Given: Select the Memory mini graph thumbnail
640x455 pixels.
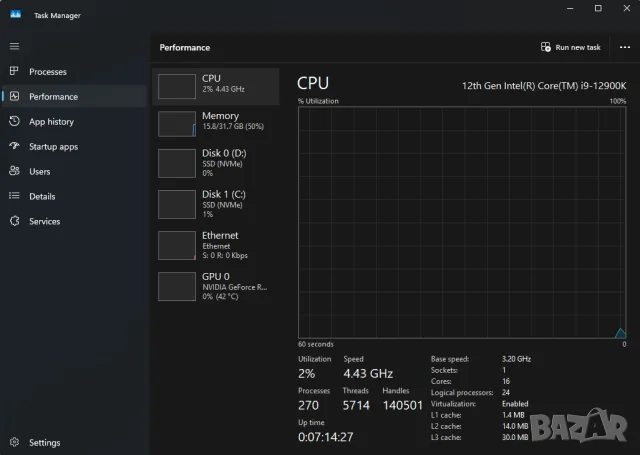Looking at the screenshot, I should [177, 124].
